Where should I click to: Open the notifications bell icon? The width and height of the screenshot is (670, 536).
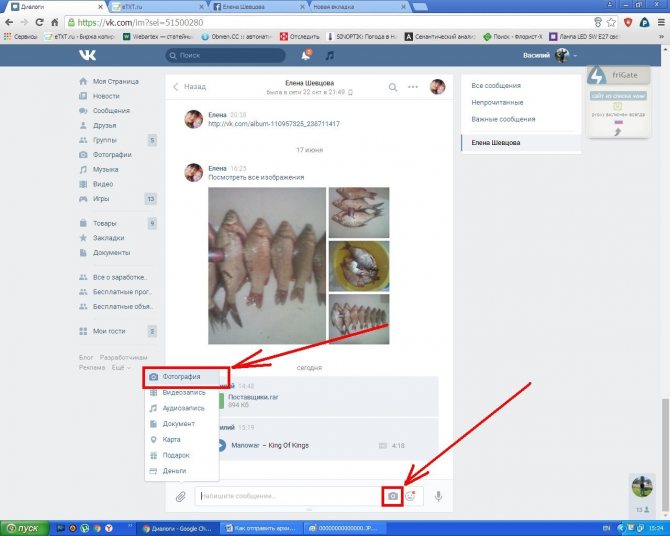[x=306, y=55]
